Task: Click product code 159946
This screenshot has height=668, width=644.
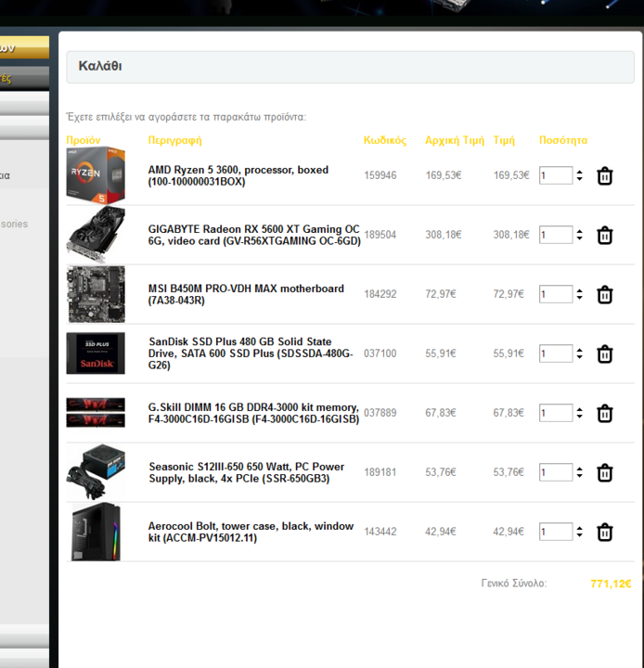Action: click(x=380, y=175)
